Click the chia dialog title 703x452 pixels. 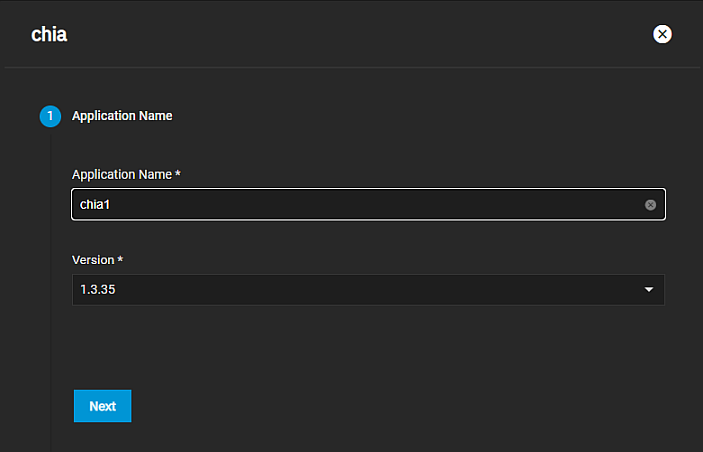(x=49, y=35)
